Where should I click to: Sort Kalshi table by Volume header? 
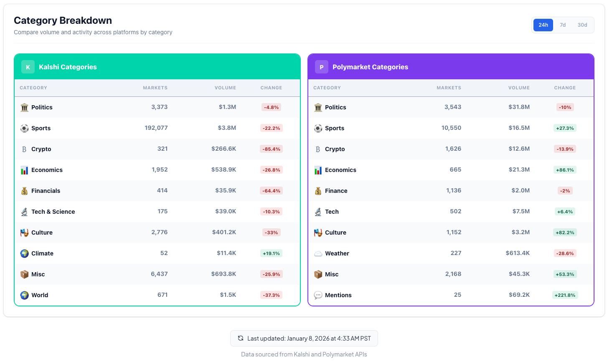coord(225,88)
